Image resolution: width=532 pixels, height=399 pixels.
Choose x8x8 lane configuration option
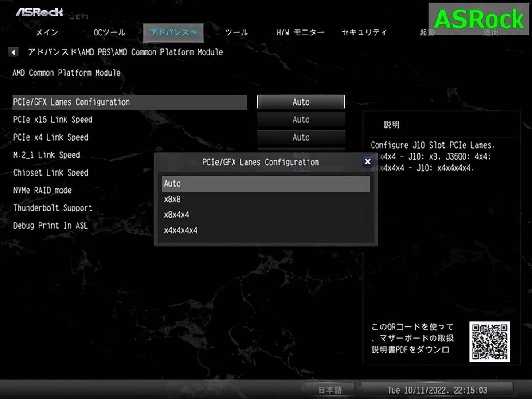click(266, 199)
